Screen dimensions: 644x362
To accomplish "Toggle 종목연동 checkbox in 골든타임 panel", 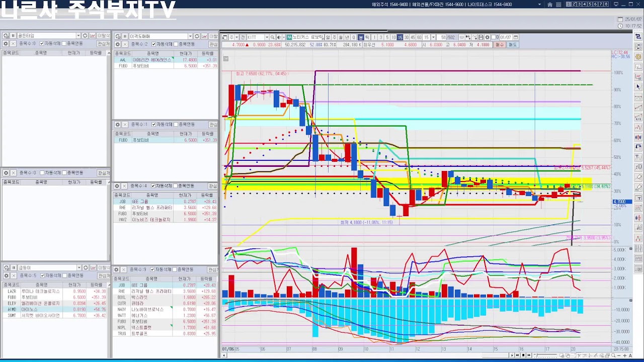I will 64,44.
